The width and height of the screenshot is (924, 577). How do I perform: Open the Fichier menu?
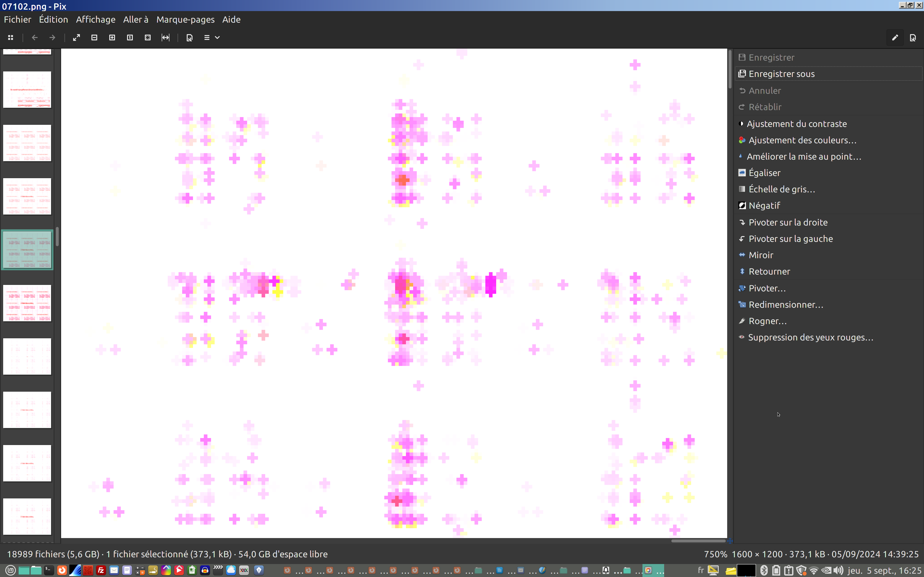point(18,19)
